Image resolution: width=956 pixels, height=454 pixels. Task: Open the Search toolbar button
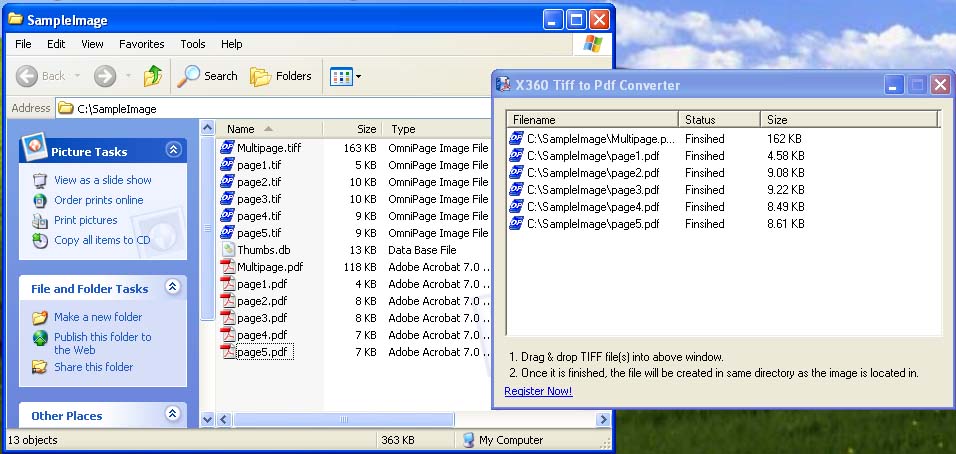(208, 76)
